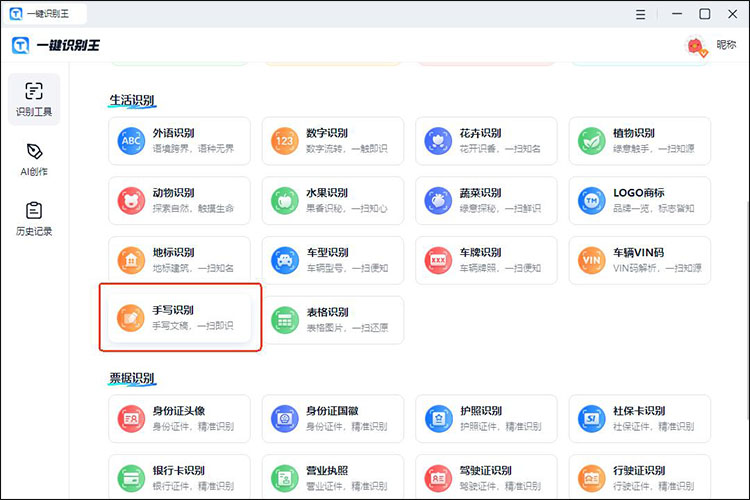Screen dimensions: 750x500
Task: Switch to 识别工具 sidebar tab
Action: click(34, 100)
